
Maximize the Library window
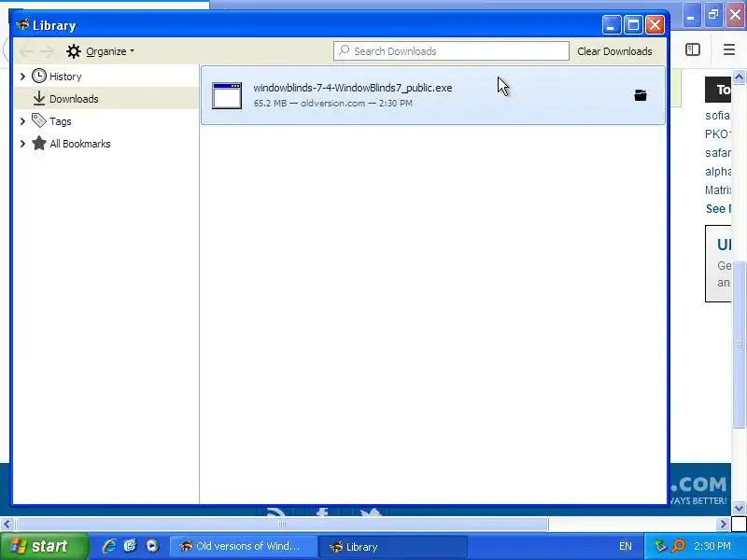tap(633, 25)
